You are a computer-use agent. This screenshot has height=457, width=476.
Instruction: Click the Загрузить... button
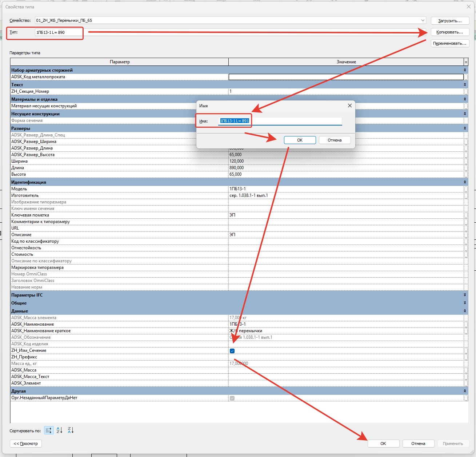[x=450, y=21]
